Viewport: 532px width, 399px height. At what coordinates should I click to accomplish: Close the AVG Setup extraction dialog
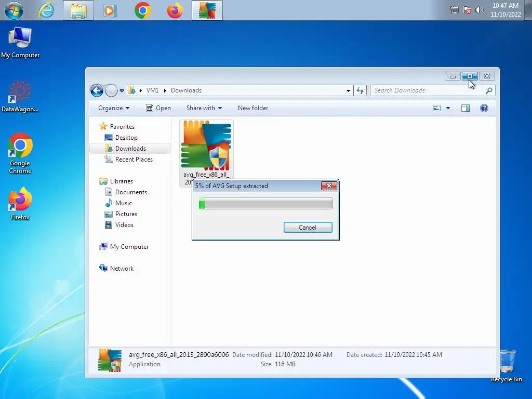(329, 185)
